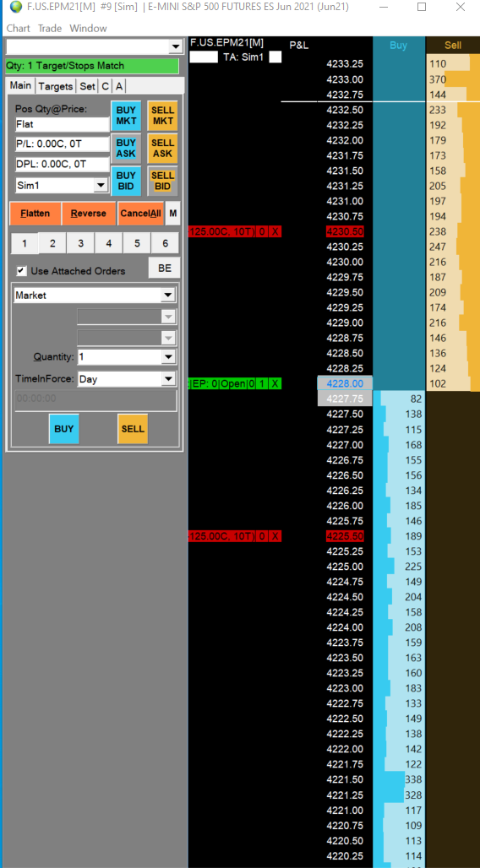This screenshot has width=480, height=868.
Task: Reverse the current position
Action: coord(89,214)
